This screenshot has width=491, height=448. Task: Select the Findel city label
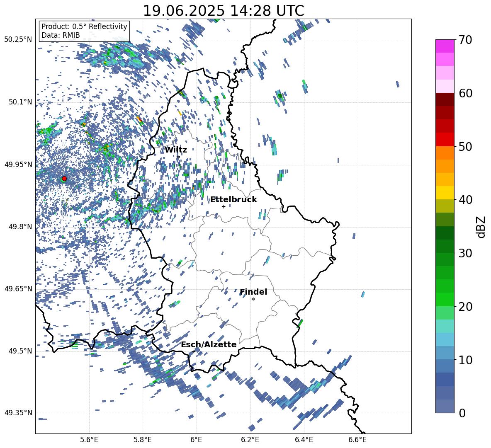[253, 292]
